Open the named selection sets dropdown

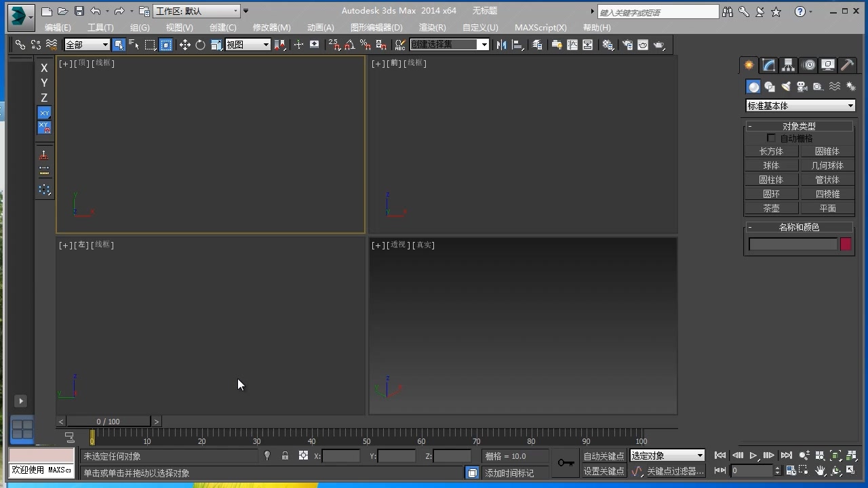coord(450,45)
